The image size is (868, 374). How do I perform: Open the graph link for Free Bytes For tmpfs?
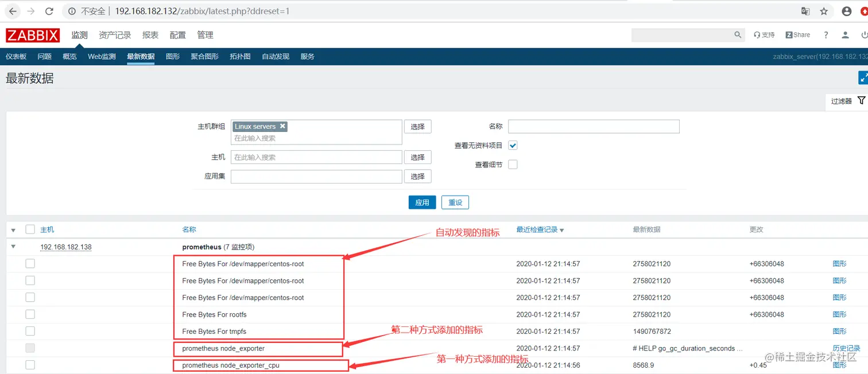point(839,331)
